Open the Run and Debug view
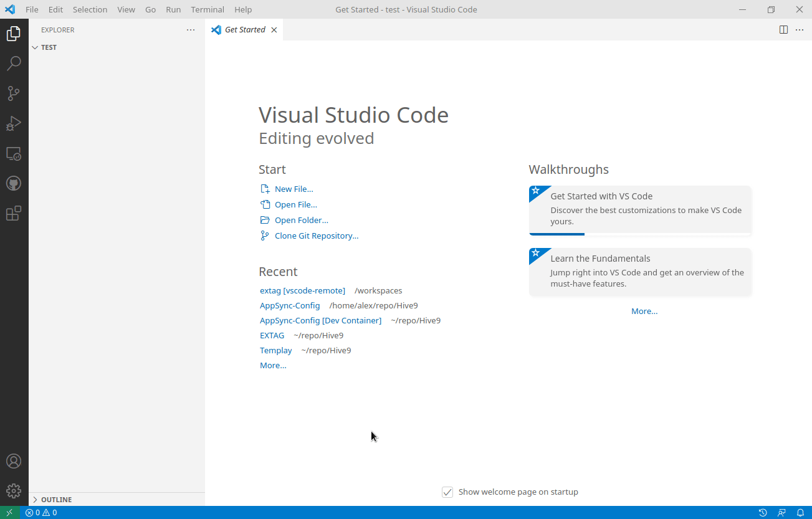The image size is (812, 519). 14,123
